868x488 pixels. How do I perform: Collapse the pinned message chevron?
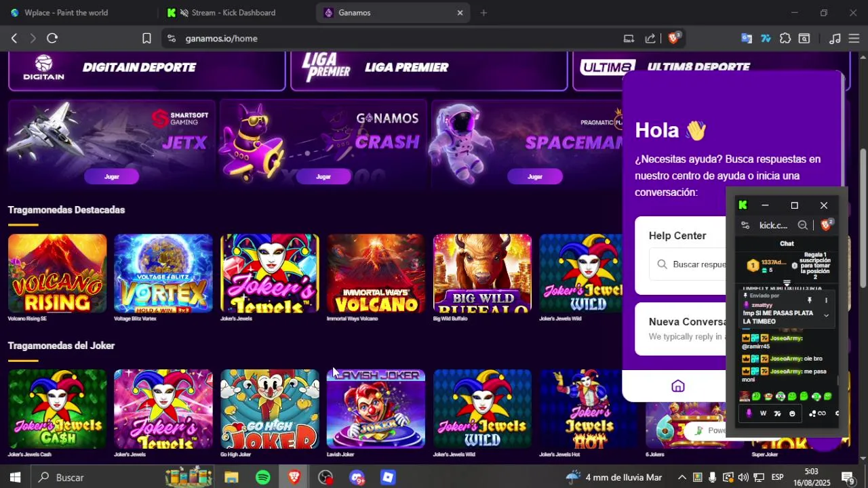(x=826, y=316)
